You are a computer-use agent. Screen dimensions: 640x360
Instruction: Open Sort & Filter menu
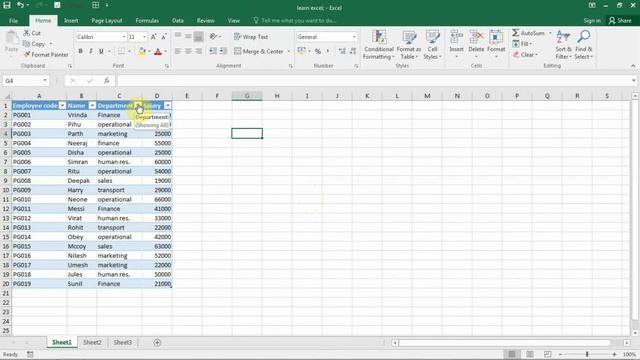click(563, 44)
